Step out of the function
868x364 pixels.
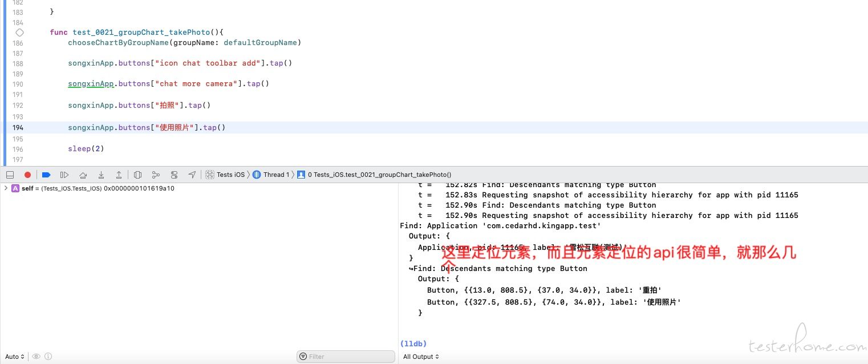coord(119,175)
